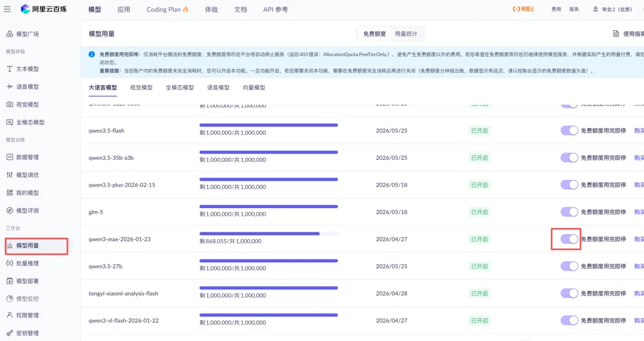
Task: Click the 购买 link in qwen3.5-27b row
Action: 639,266
